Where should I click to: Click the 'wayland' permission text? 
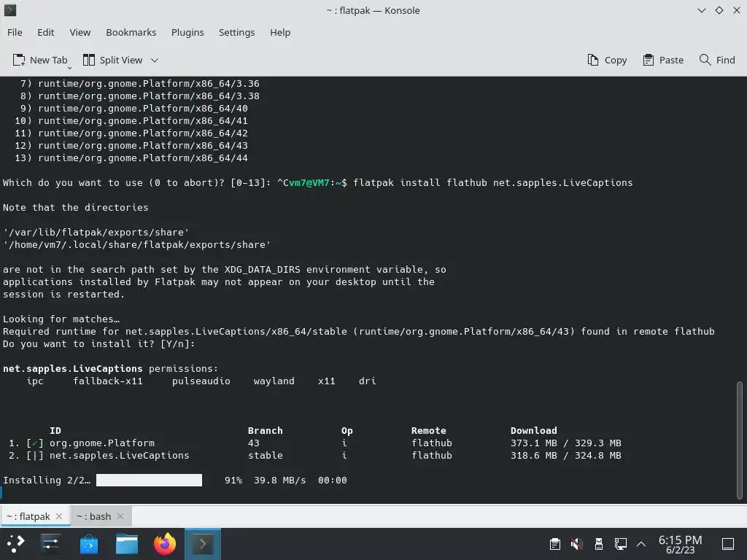tap(274, 381)
